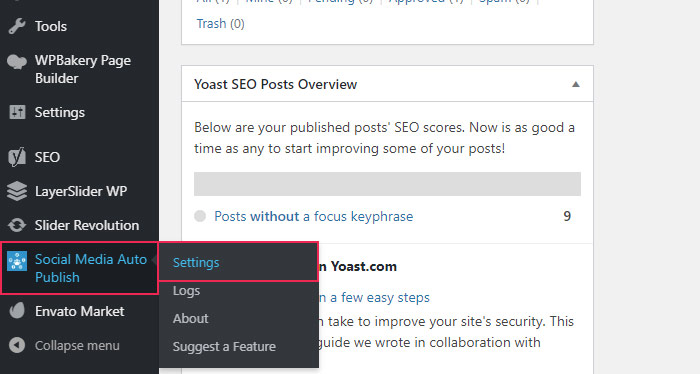
Task: Open Posts without a focus keyphrase link
Action: click(x=313, y=216)
